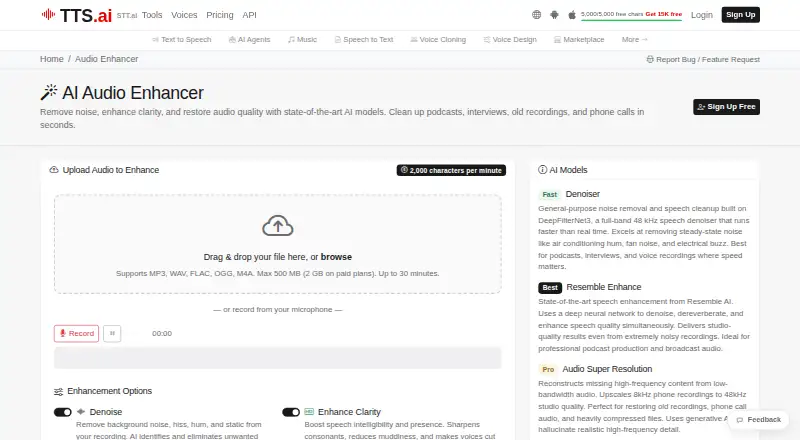Select the AI Agents tab
Image resolution: width=800 pixels, height=440 pixels.
coord(249,39)
